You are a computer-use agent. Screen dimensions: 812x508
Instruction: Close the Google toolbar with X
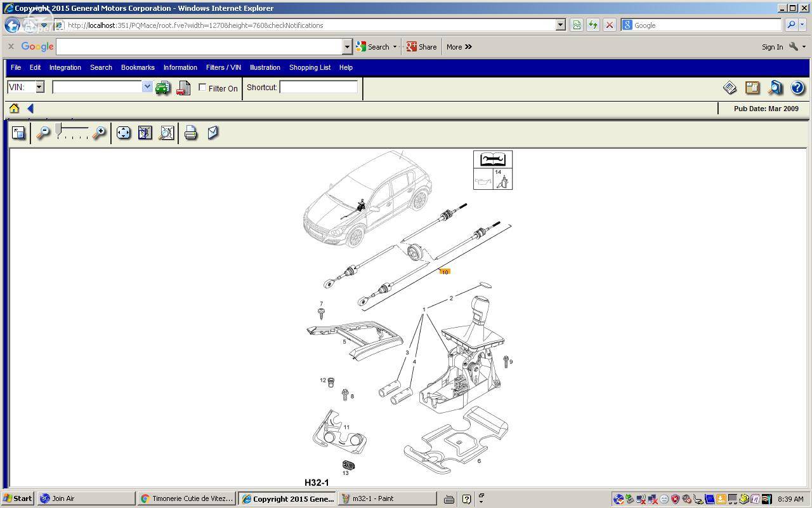point(11,46)
